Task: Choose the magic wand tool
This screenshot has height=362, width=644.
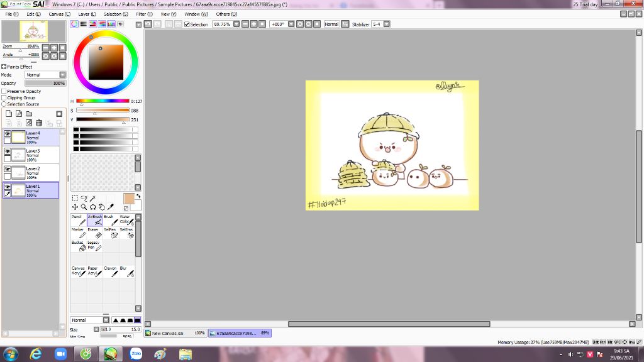Action: [93, 199]
